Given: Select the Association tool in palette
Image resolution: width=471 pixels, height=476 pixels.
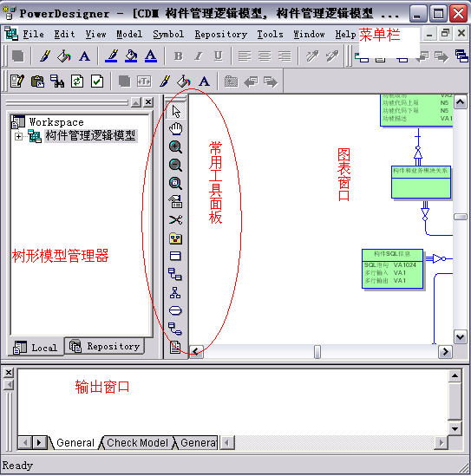Looking at the screenshot, I should click(x=175, y=310).
